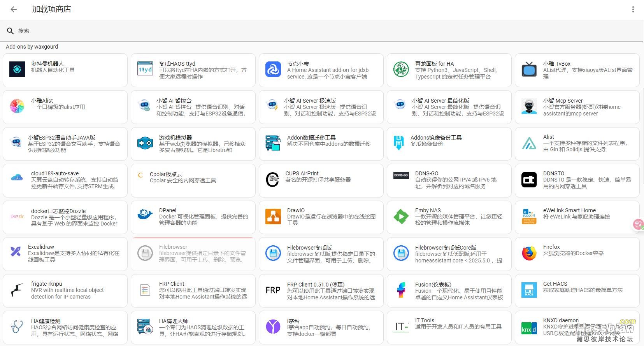The height and width of the screenshot is (346, 644).
Task: Open the 奥特曼机器人 add-on icon
Action: 17,70
